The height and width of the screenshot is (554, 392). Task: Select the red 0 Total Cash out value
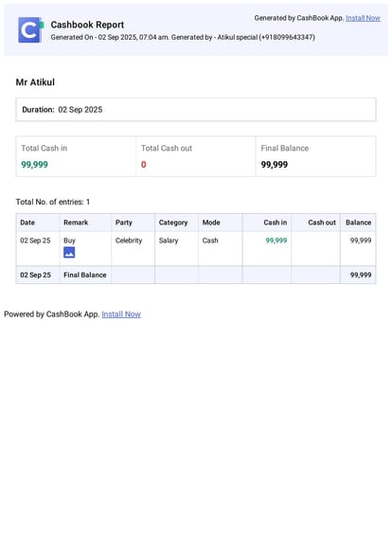point(143,165)
